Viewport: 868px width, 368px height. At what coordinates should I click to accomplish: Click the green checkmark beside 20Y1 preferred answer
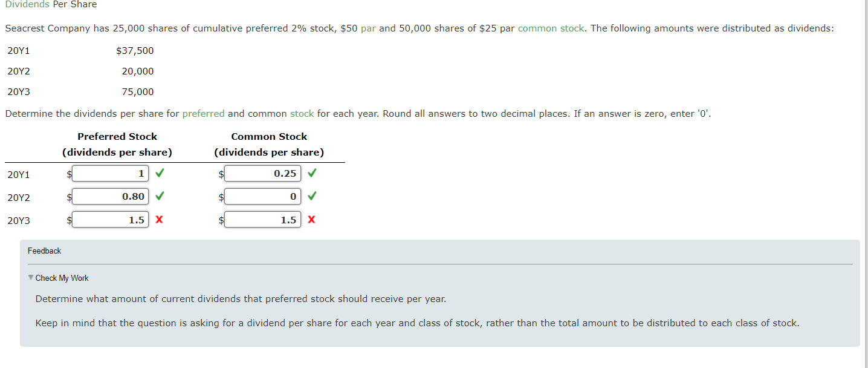pyautogui.click(x=159, y=173)
